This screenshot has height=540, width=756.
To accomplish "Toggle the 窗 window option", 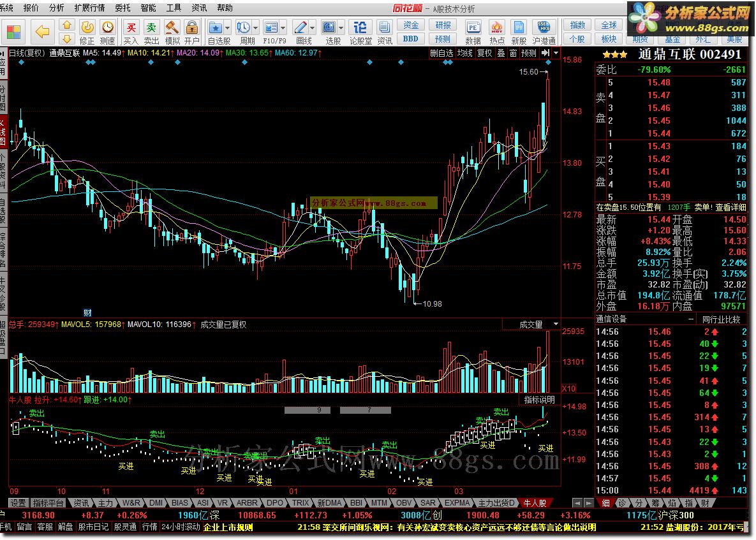I will pyautogui.click(x=513, y=53).
